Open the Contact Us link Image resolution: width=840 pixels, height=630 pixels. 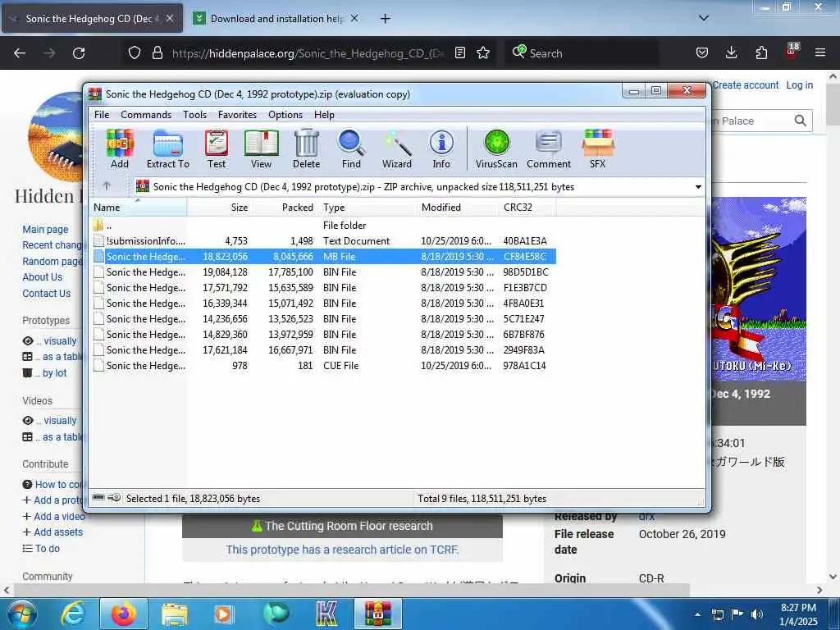[46, 293]
